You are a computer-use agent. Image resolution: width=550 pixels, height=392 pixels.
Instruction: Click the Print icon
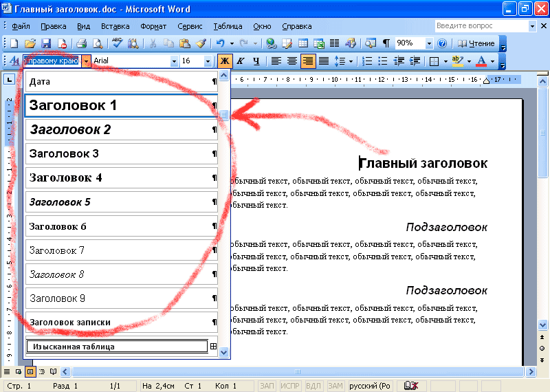(x=81, y=43)
